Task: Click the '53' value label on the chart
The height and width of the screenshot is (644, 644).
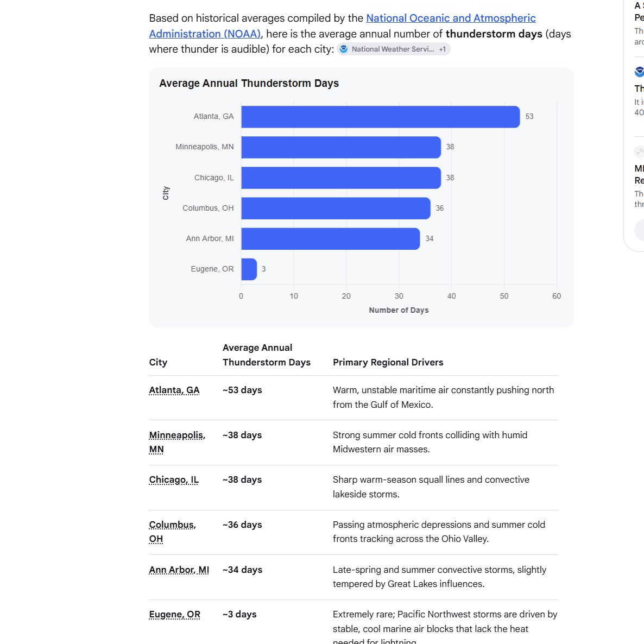Action: (529, 117)
